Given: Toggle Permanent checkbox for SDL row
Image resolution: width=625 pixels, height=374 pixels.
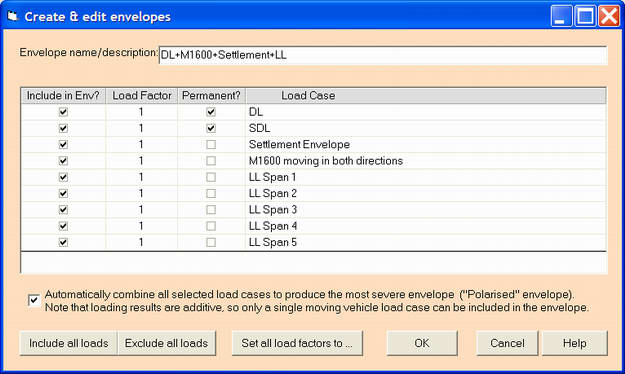Looking at the screenshot, I should pyautogui.click(x=211, y=128).
